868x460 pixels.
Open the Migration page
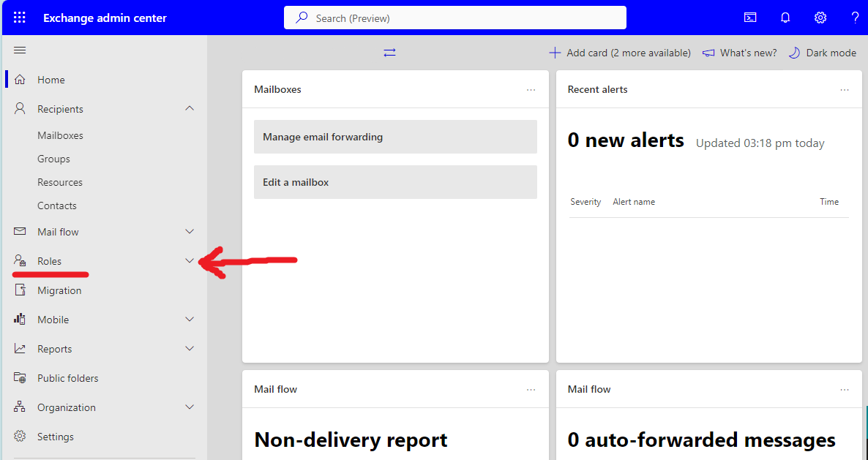pos(59,290)
